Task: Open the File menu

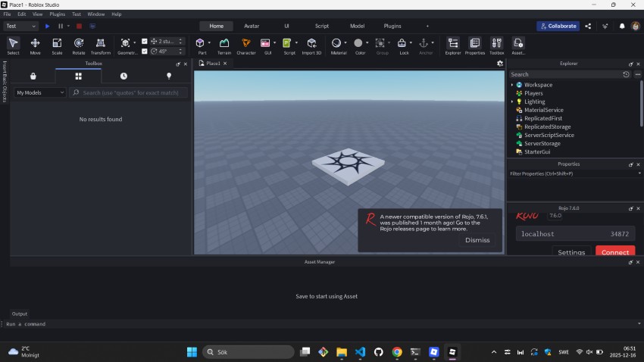Action: 7,14
